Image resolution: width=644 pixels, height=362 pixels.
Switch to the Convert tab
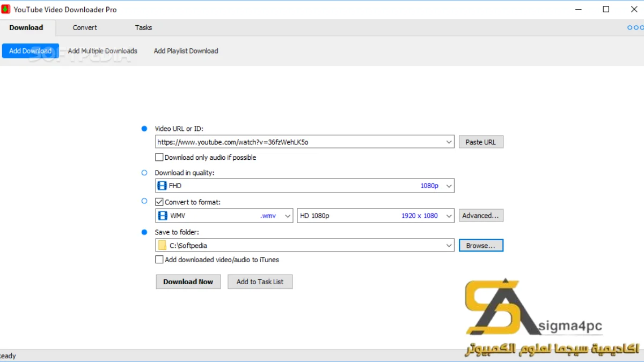85,27
